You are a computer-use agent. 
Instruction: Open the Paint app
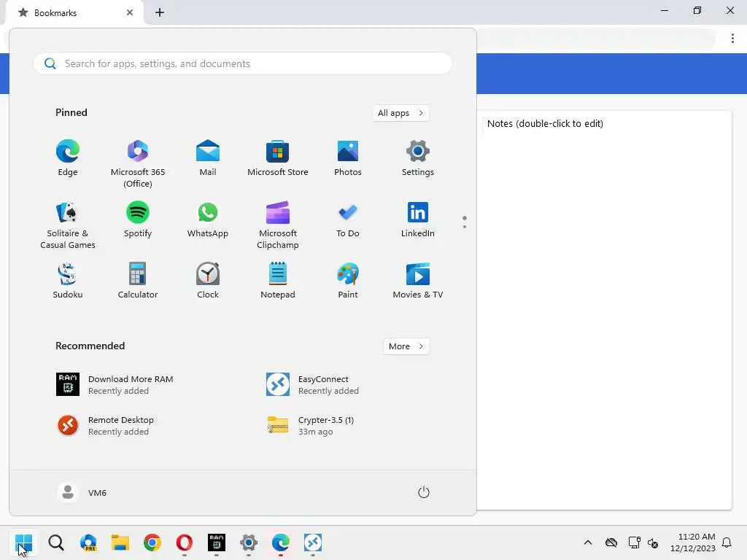348,281
